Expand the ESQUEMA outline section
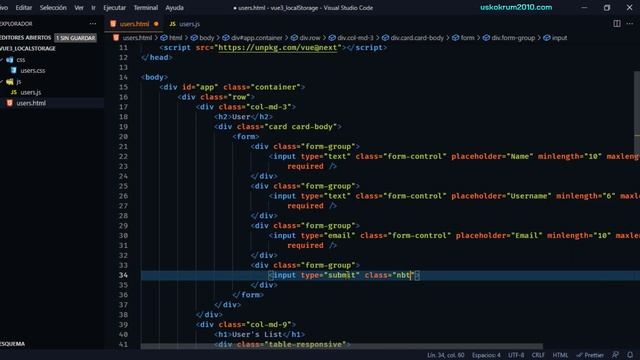The width and height of the screenshot is (640, 360). click(12, 344)
